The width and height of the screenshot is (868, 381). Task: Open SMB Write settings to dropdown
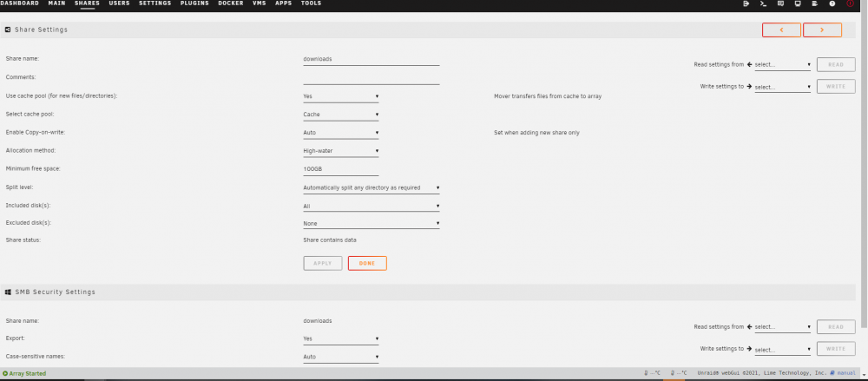(783, 350)
